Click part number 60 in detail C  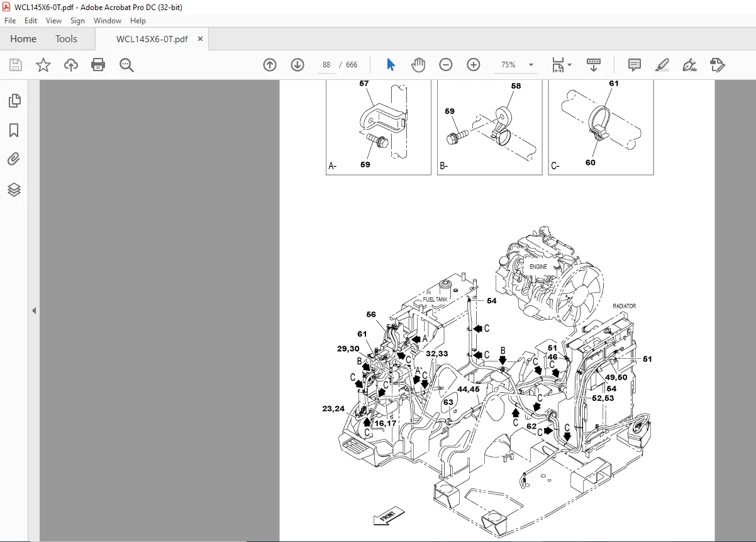pyautogui.click(x=590, y=162)
